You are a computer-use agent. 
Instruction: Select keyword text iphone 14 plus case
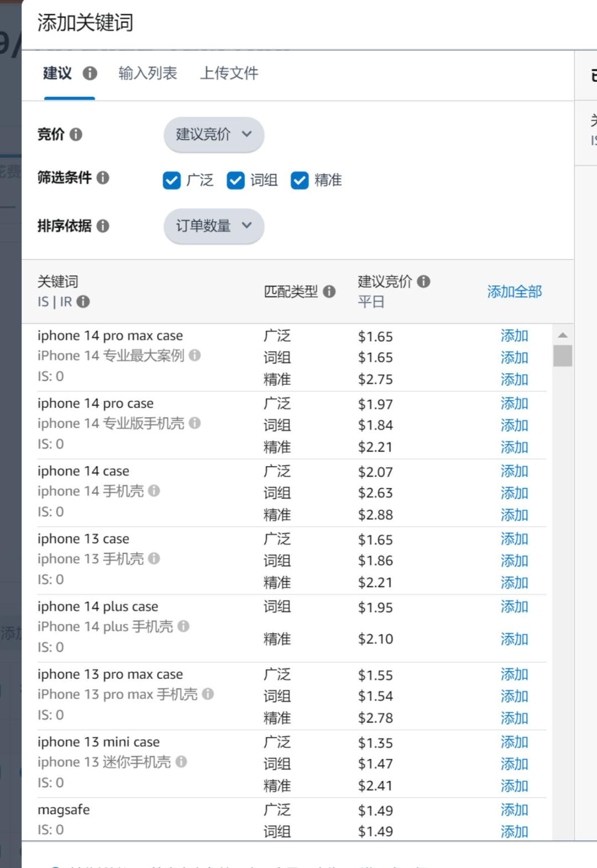(98, 606)
